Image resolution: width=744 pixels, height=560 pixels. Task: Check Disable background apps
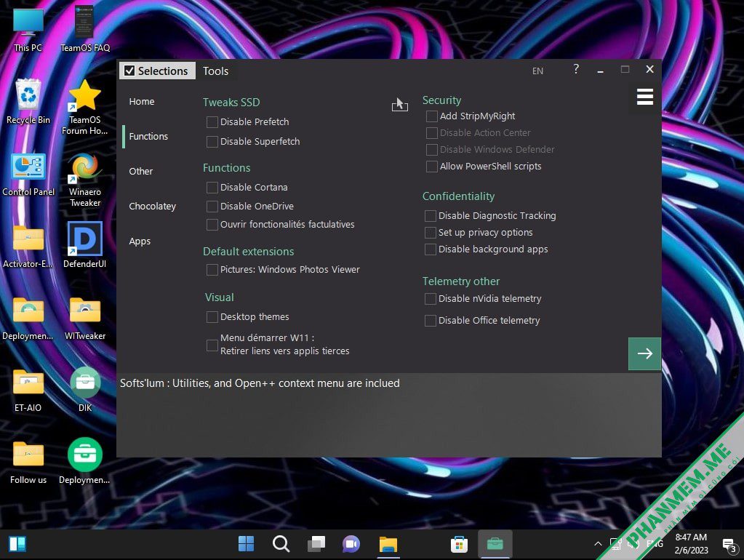click(x=431, y=249)
